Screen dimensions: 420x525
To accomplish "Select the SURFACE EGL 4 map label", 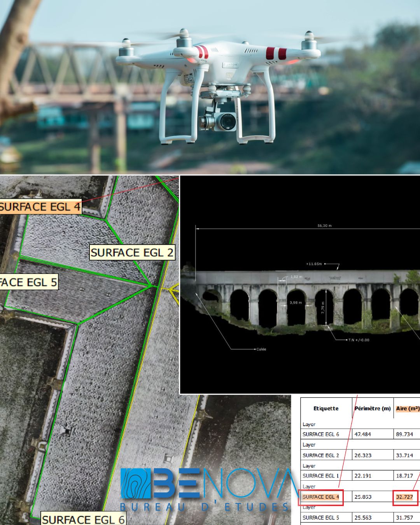I will click(x=40, y=207).
